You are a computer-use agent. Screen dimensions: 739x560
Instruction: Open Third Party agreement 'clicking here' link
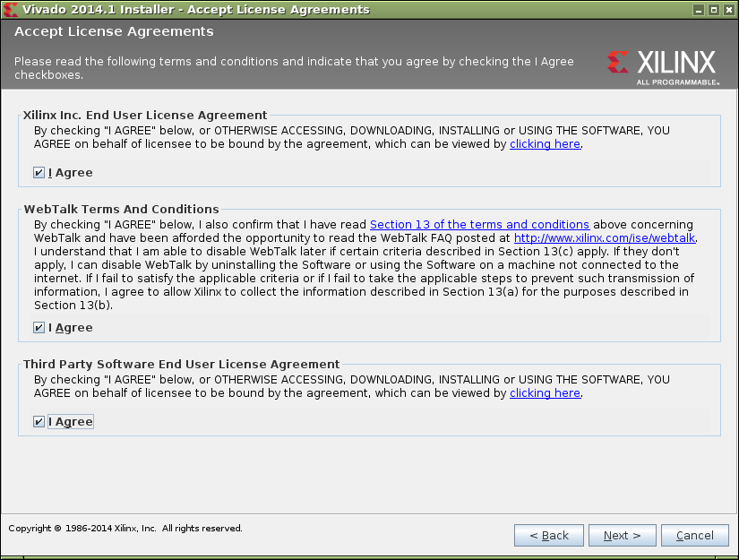(x=545, y=393)
